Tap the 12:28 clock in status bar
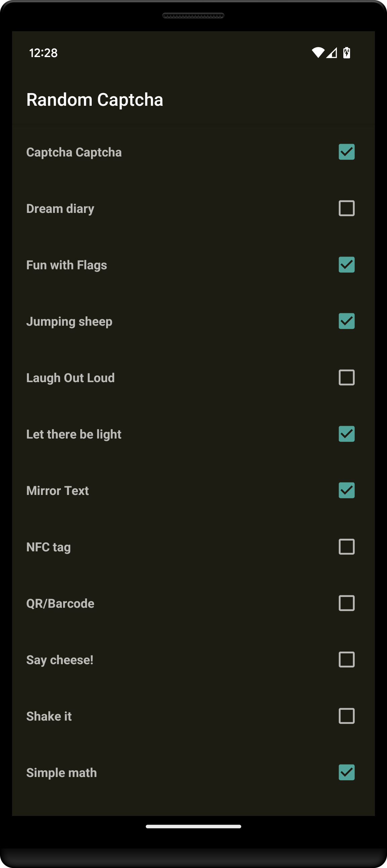 [43, 53]
